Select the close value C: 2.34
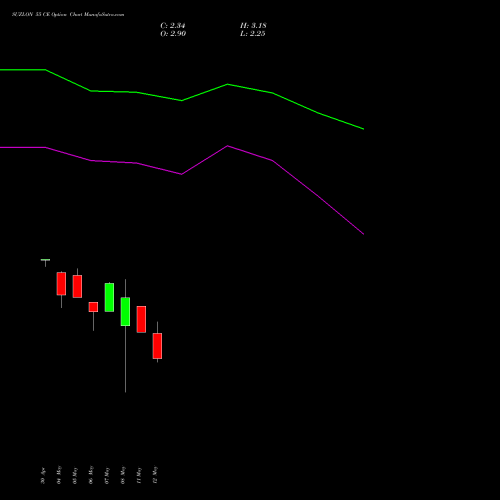500x500 pixels. coord(173,25)
